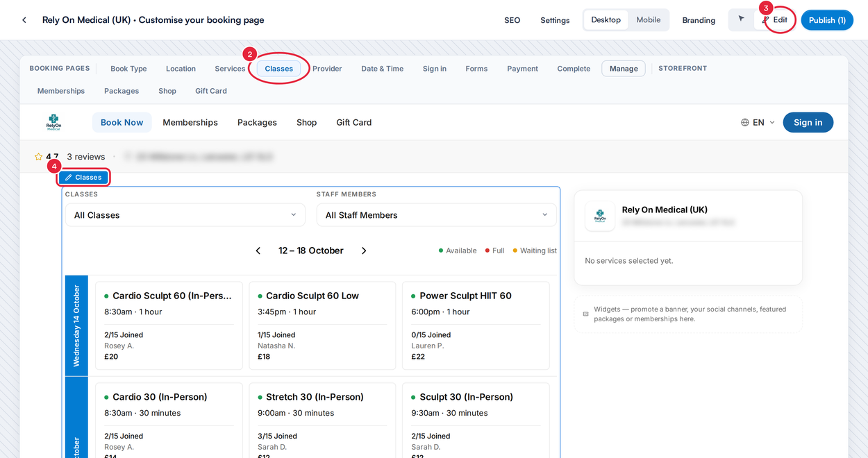Open the All Classes dropdown
868x458 pixels.
(185, 215)
